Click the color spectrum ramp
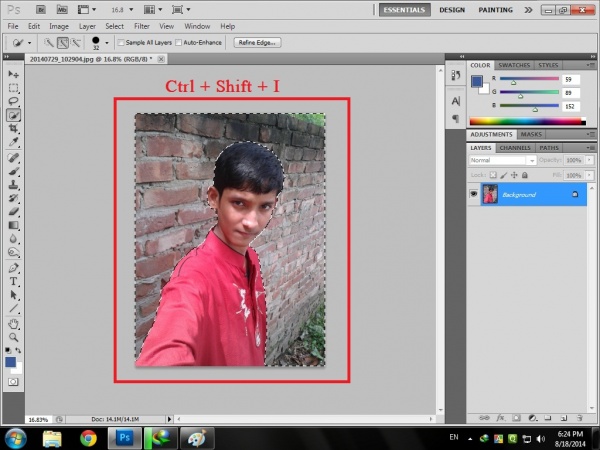The height and width of the screenshot is (450, 600). click(527, 121)
